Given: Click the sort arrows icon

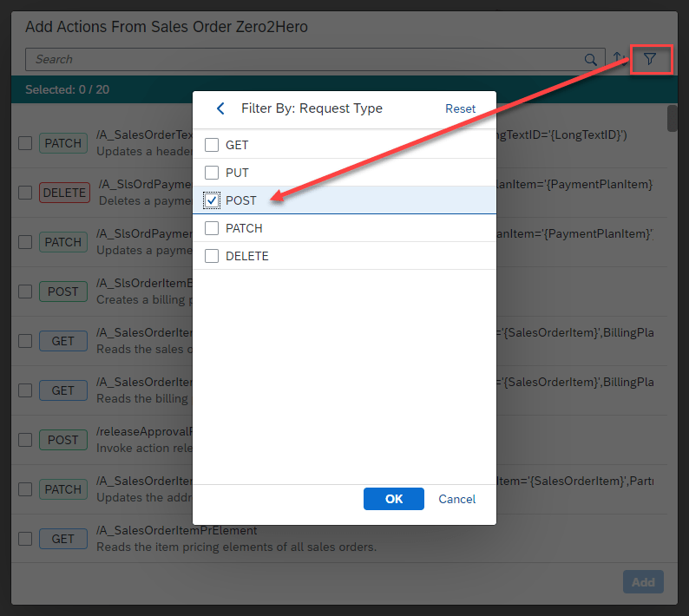Looking at the screenshot, I should click(x=619, y=59).
